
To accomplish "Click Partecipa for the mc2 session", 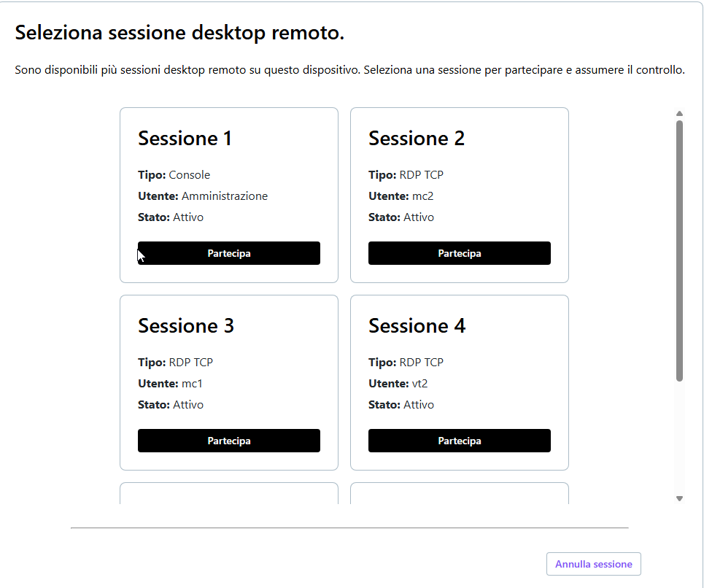I will tap(460, 253).
